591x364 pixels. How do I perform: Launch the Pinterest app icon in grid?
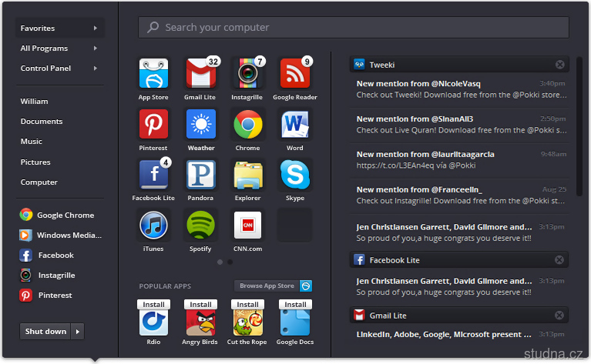coord(153,124)
